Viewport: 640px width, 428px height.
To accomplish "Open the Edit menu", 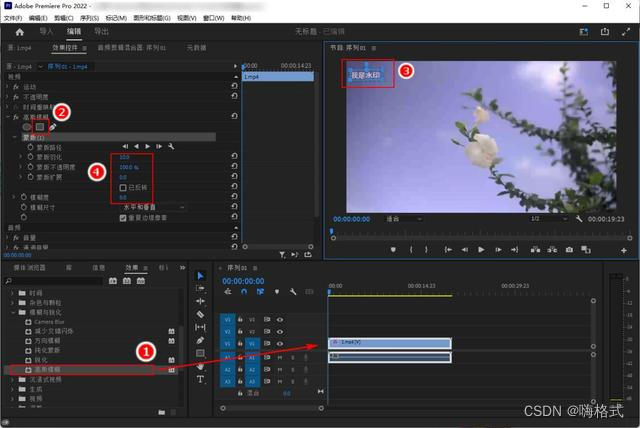I will tap(38, 18).
